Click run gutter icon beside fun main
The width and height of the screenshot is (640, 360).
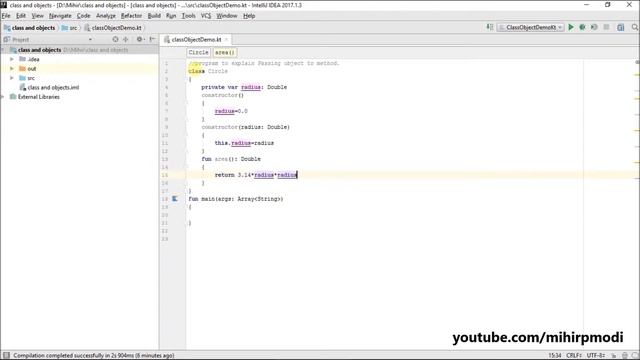[175, 199]
